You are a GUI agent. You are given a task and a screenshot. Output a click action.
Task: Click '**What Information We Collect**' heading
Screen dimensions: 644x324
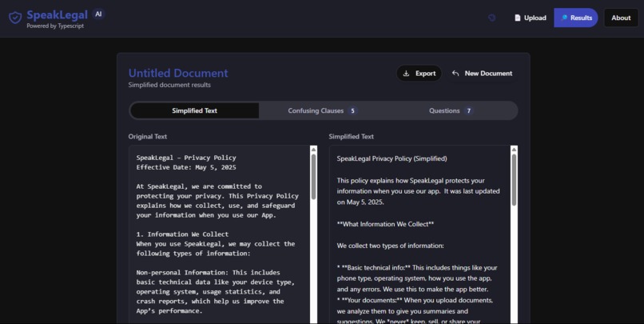click(x=385, y=224)
